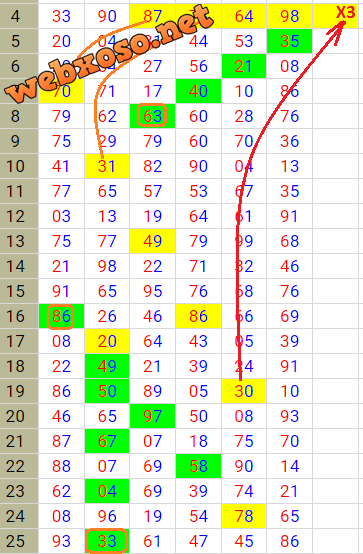Click green cell 58 in row 22
363x554 pixels.
tap(198, 466)
